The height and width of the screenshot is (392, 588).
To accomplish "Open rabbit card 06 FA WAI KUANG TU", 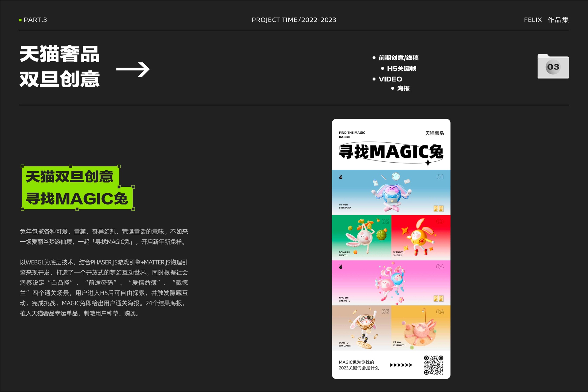I will [421, 328].
